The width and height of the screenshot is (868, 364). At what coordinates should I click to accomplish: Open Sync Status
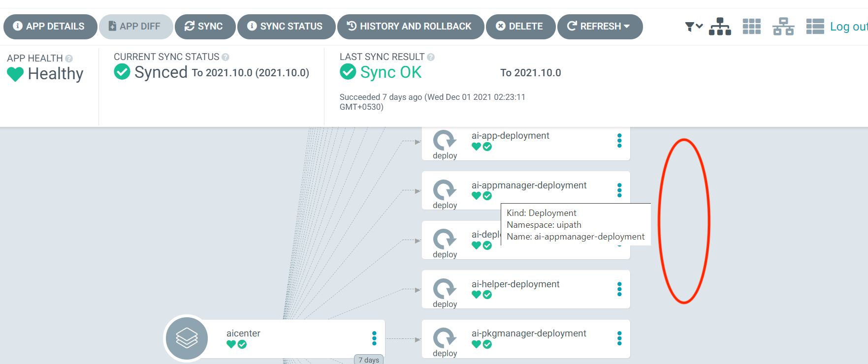(286, 27)
